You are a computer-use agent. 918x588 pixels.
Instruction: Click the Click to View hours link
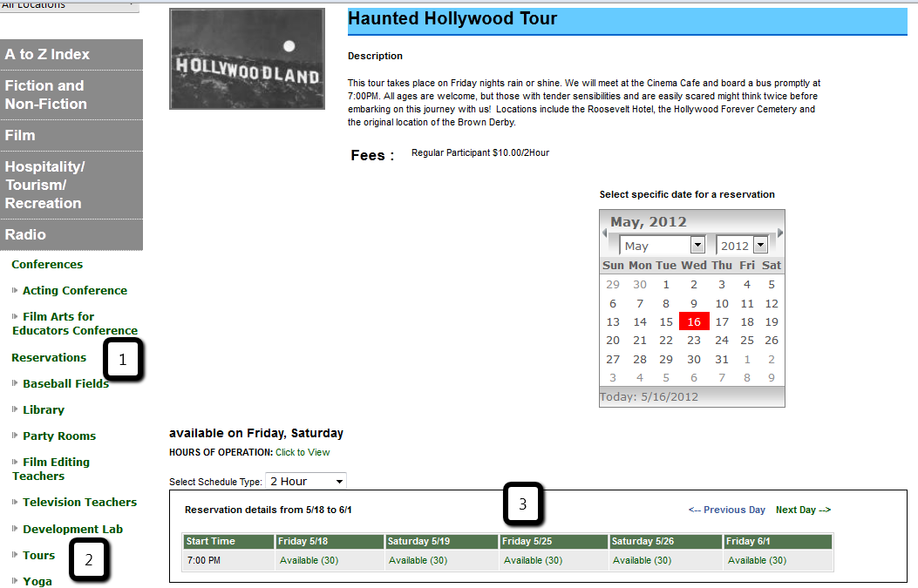303,452
